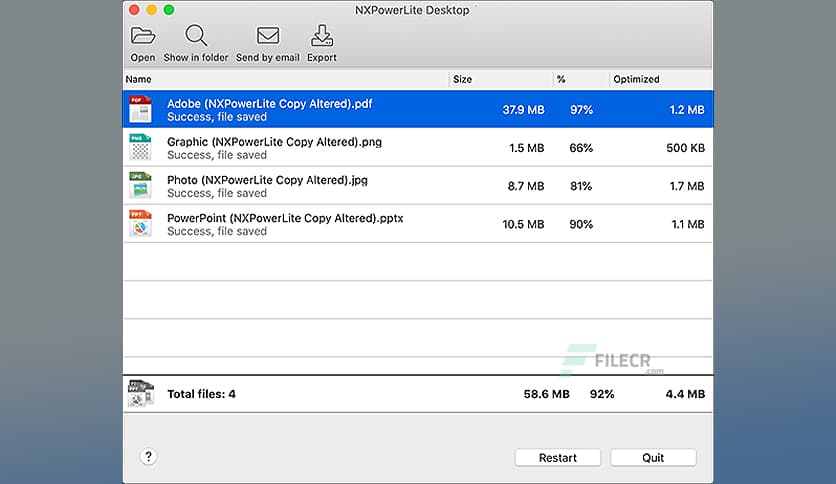
Task: Sort by the Name column header
Action: click(139, 79)
